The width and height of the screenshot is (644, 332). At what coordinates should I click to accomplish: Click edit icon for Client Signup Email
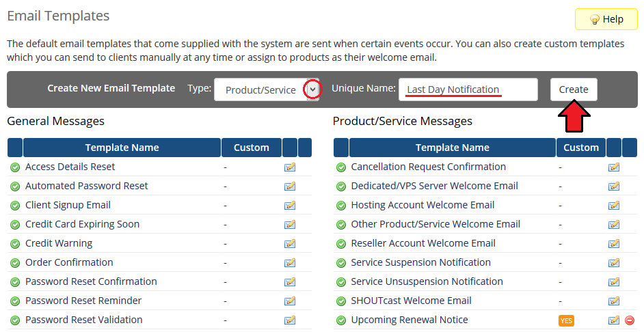[290, 205]
